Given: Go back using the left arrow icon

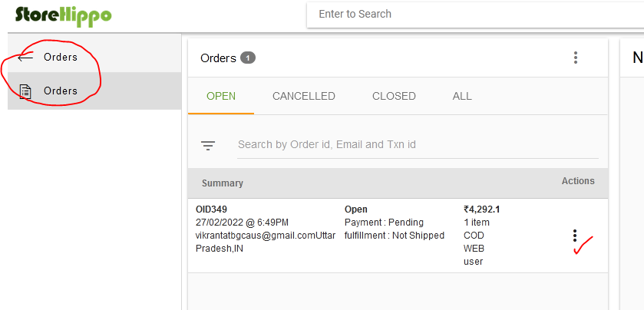Looking at the screenshot, I should [25, 58].
